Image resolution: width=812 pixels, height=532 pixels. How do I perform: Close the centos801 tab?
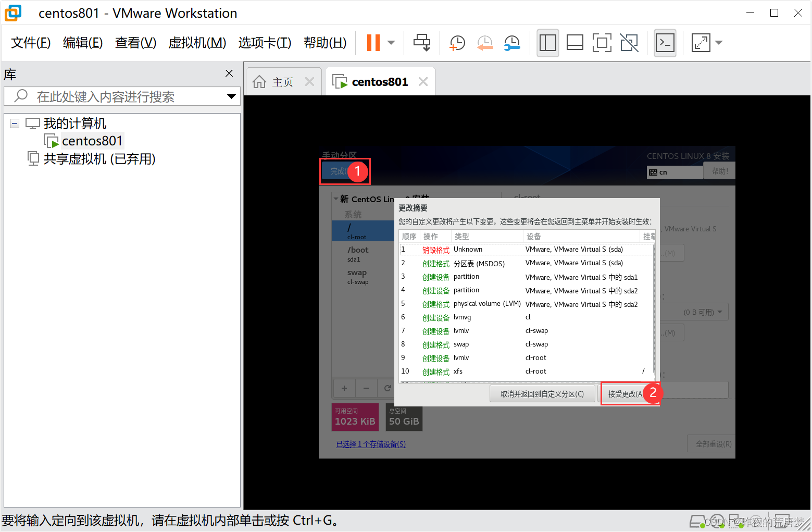[x=423, y=82]
